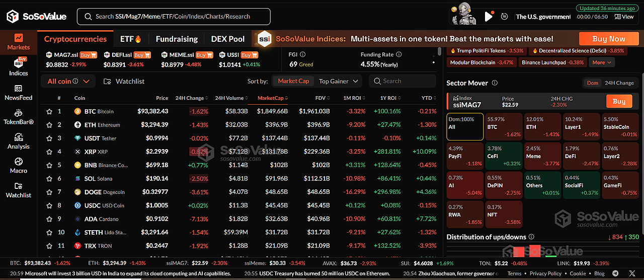This screenshot has height=280, width=644.
Task: Select the Market Cap sort option
Action: (x=293, y=81)
